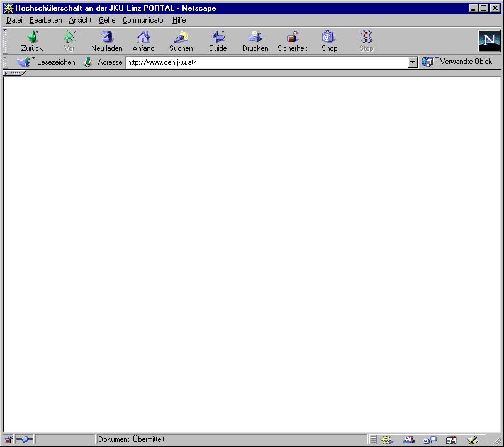
Task: Open Navigator from the component bar
Action: (387, 439)
